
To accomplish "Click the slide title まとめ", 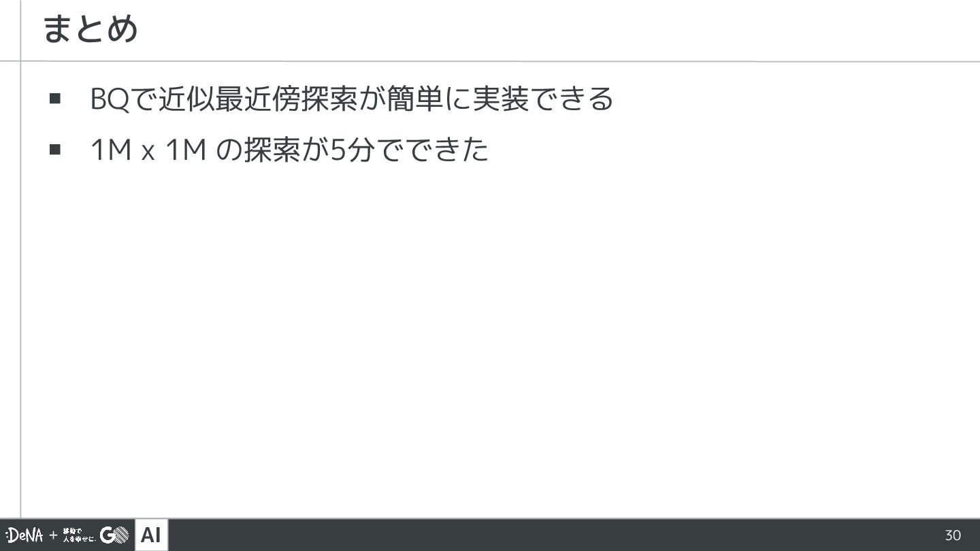I will pos(91,29).
